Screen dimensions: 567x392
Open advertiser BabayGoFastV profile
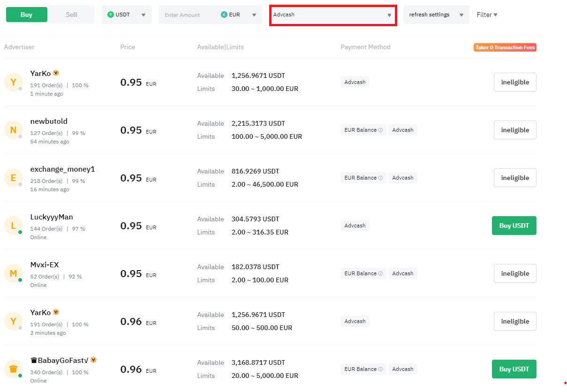59,360
